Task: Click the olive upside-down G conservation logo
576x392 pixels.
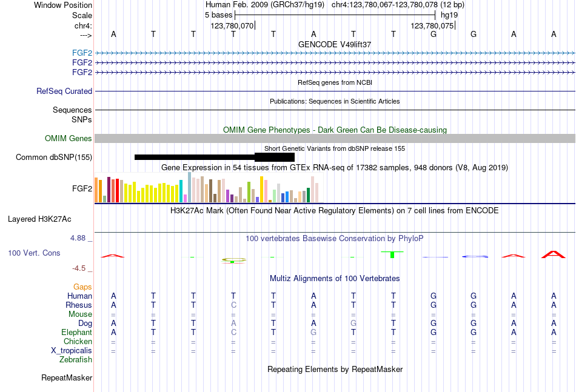Action: 233,261
